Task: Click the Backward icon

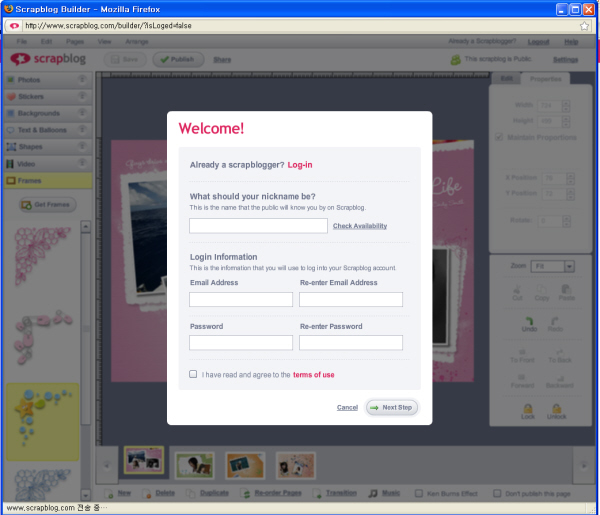Action: click(x=559, y=381)
